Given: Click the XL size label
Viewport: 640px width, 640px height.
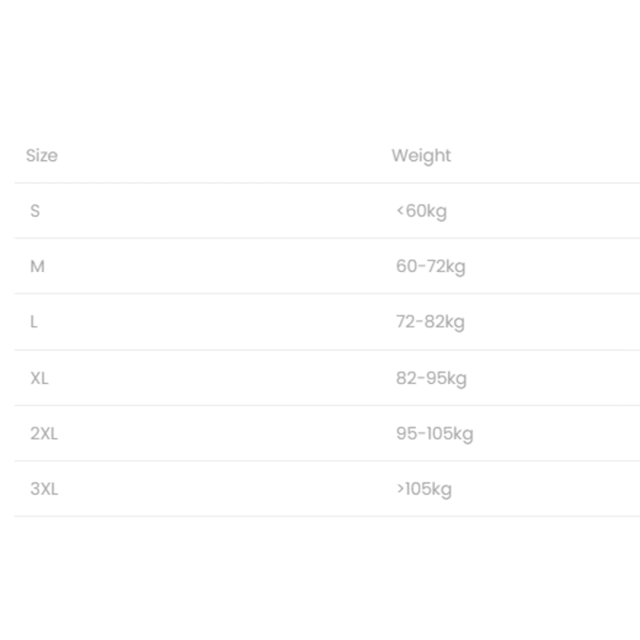Looking at the screenshot, I should tap(40, 378).
